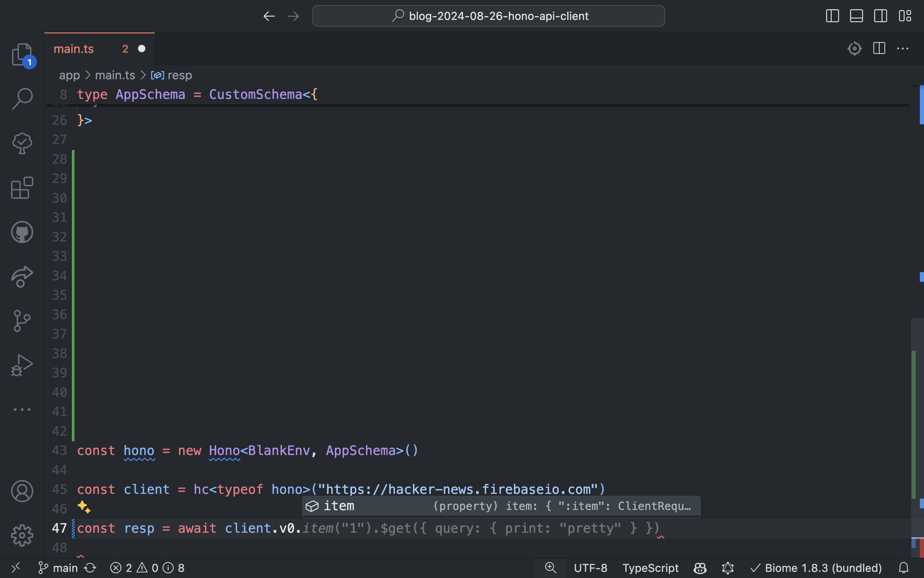Screen dimensions: 924x578
Task: Select the TypeScript language mode
Action: coord(650,568)
